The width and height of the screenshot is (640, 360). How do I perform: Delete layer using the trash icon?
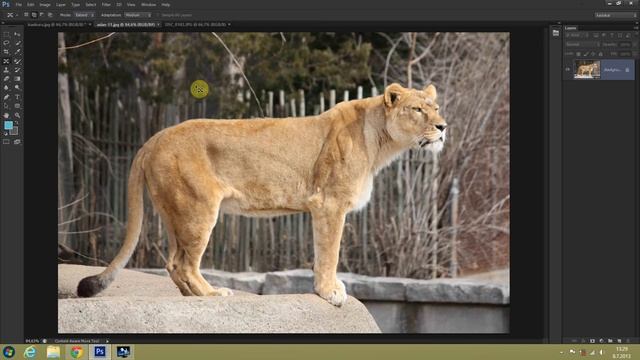click(x=628, y=340)
